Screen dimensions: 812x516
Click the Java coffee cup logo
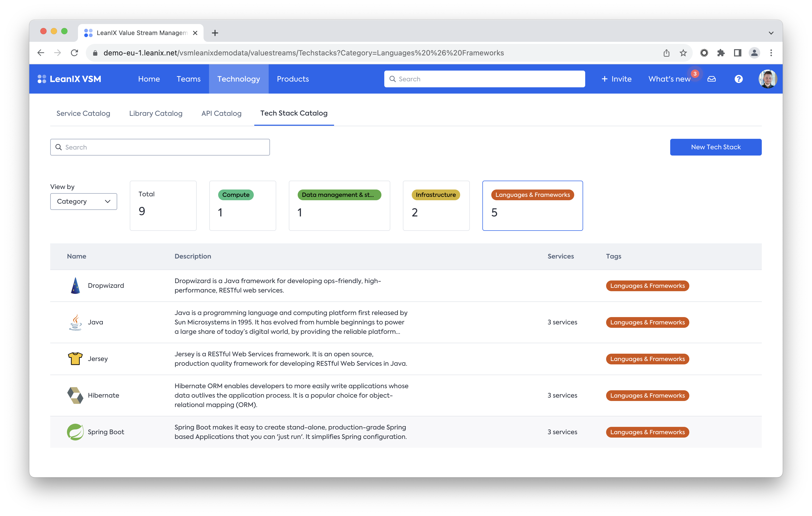click(75, 322)
